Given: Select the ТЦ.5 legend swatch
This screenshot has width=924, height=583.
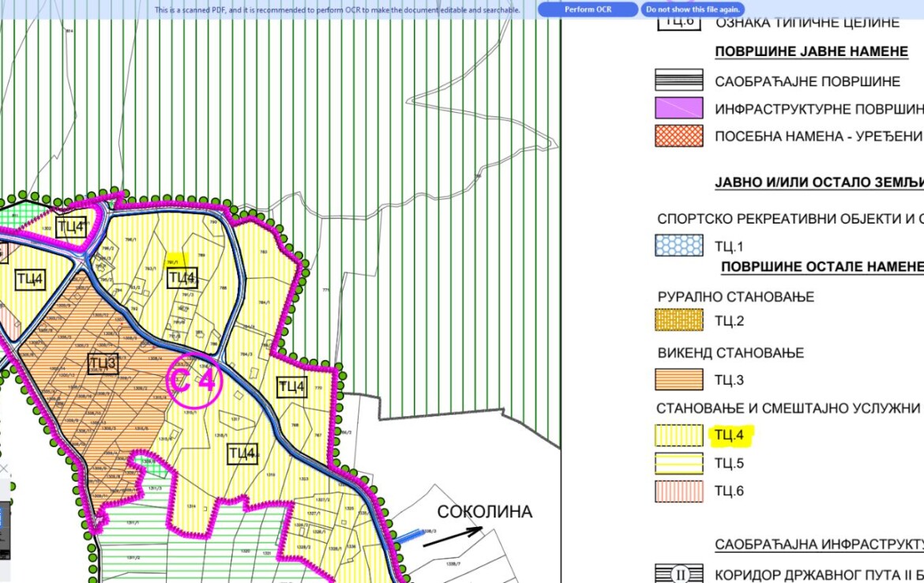Looking at the screenshot, I should [678, 463].
